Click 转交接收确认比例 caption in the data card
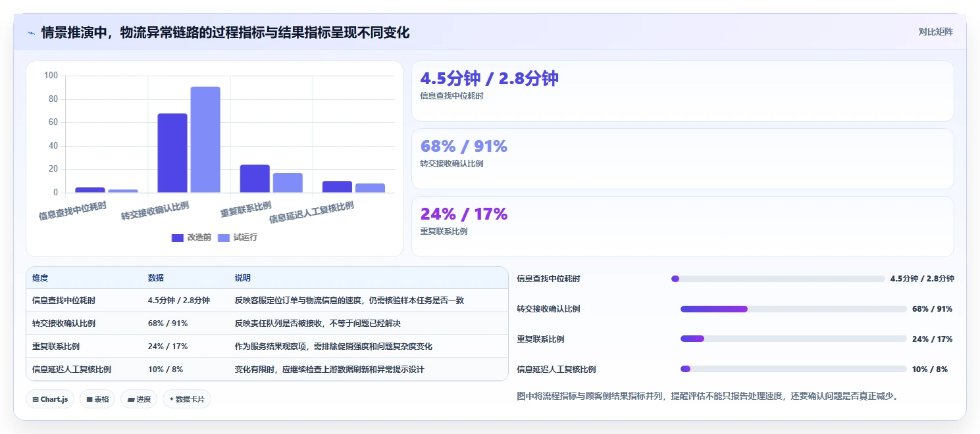The image size is (980, 434). [x=451, y=164]
